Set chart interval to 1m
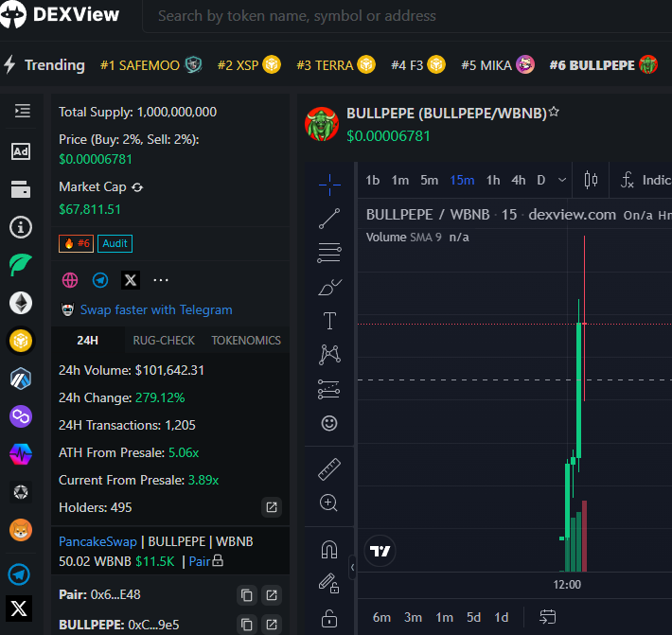672x635 pixels. tap(399, 181)
